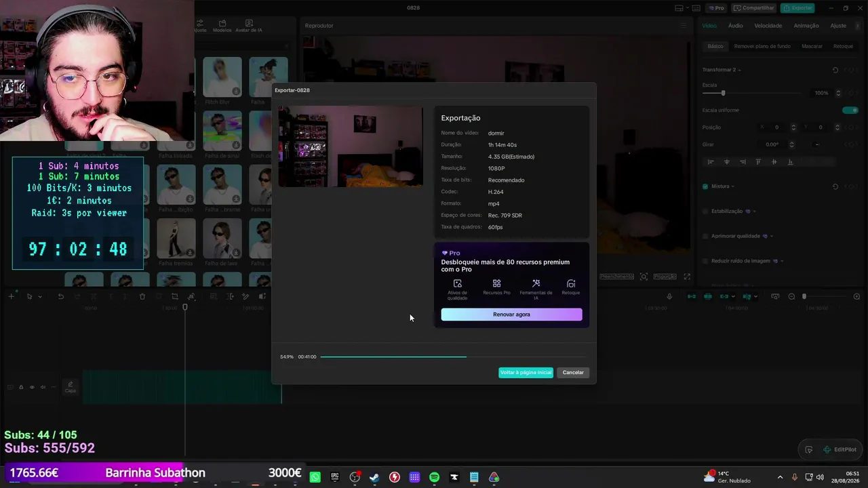Click the Compartilhar button

pos(753,8)
